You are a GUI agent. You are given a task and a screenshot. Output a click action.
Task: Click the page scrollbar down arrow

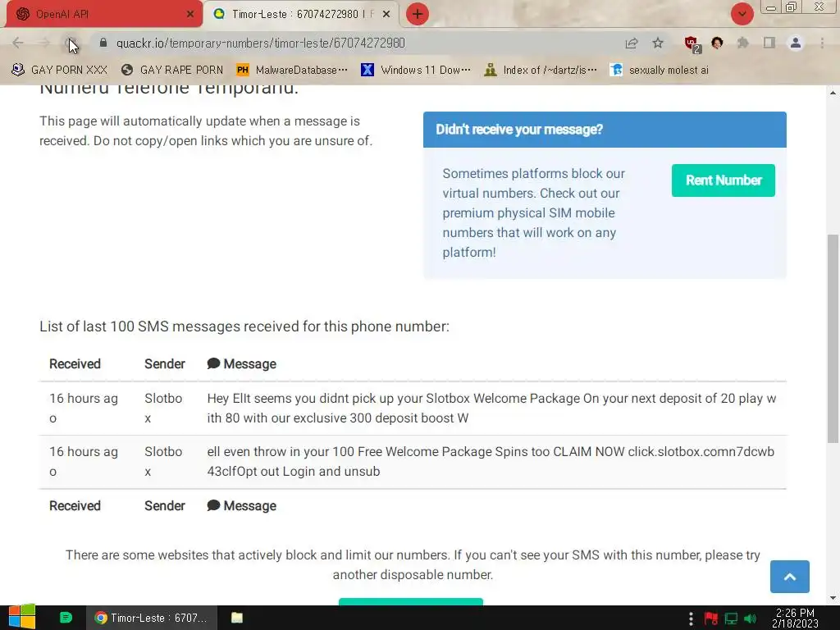[x=833, y=598]
